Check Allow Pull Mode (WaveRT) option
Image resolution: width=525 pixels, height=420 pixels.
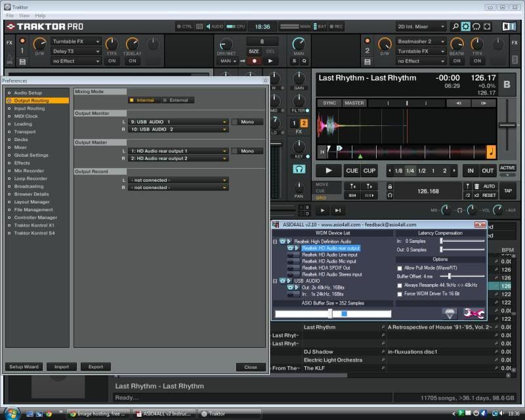click(x=400, y=268)
